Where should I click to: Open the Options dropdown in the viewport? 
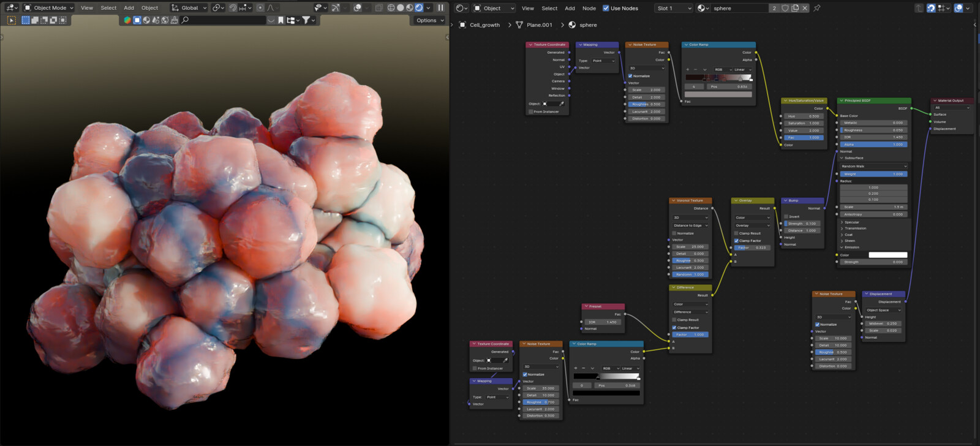coord(429,20)
